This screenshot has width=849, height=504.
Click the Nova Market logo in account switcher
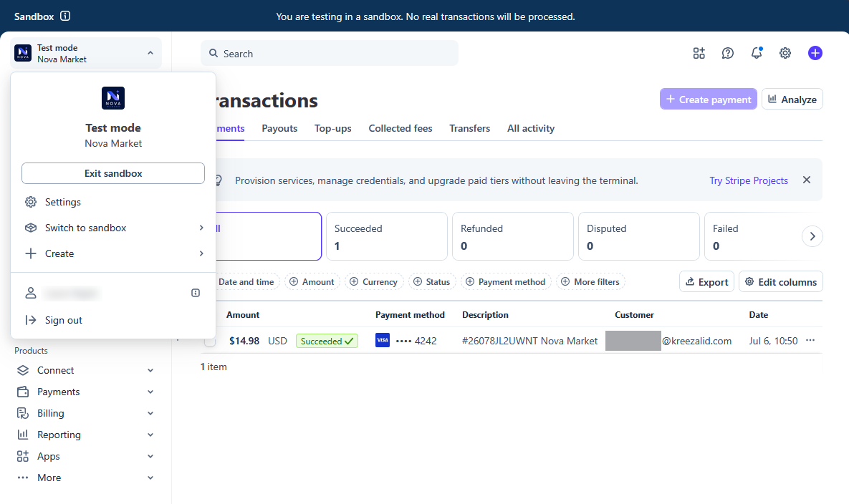pyautogui.click(x=23, y=53)
